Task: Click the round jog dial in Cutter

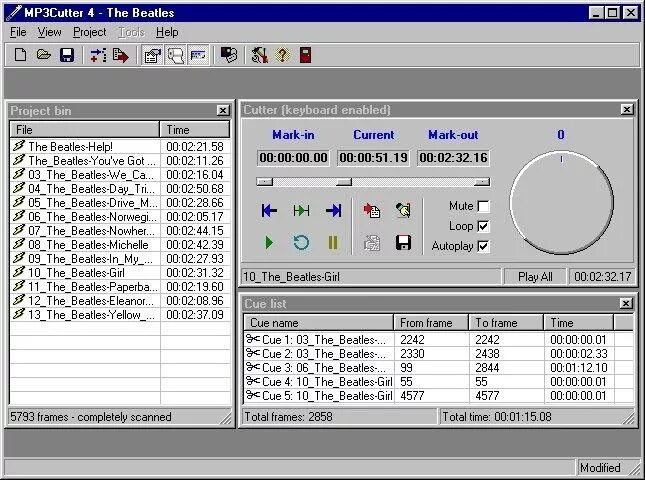Action: [561, 203]
